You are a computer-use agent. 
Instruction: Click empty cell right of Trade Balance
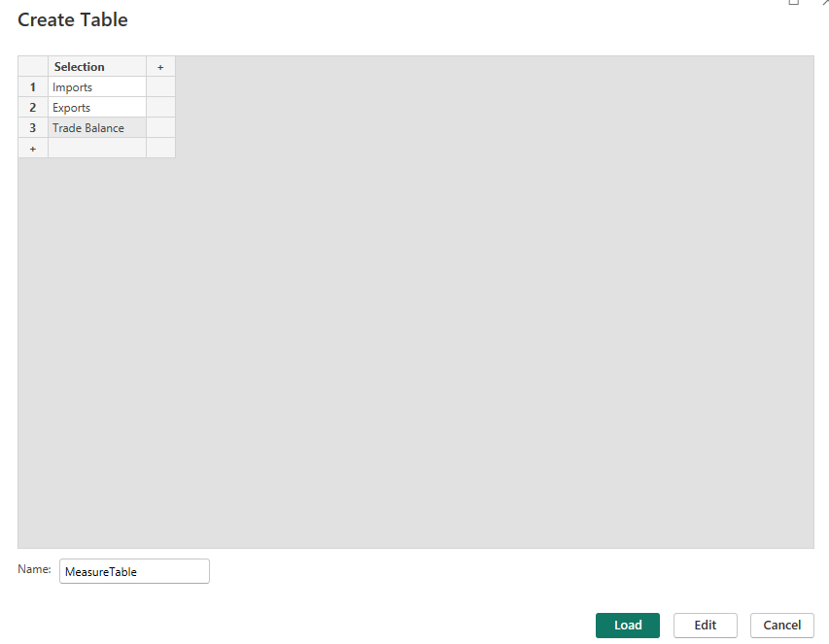(160, 128)
